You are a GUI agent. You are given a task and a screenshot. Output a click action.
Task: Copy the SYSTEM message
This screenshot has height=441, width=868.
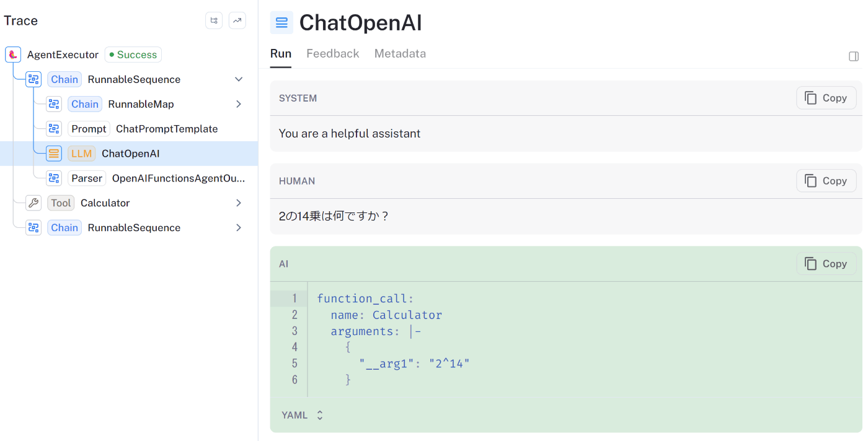click(826, 98)
